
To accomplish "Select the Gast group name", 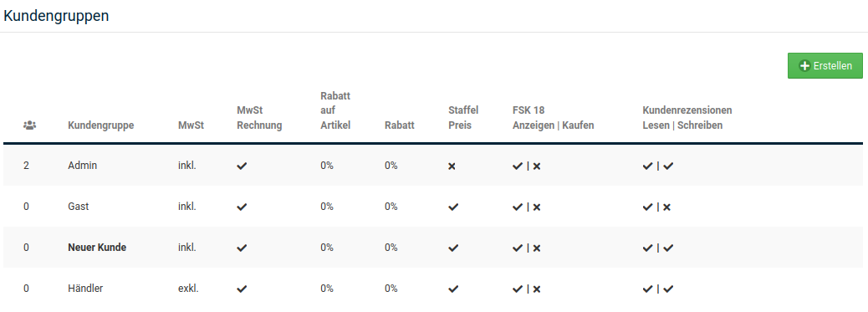I will pos(78,206).
